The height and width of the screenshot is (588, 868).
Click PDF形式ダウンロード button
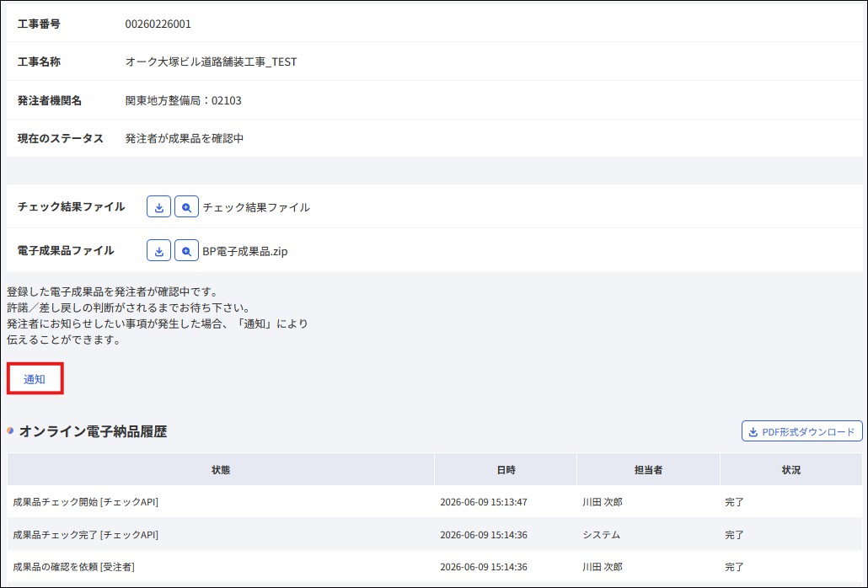pos(801,431)
